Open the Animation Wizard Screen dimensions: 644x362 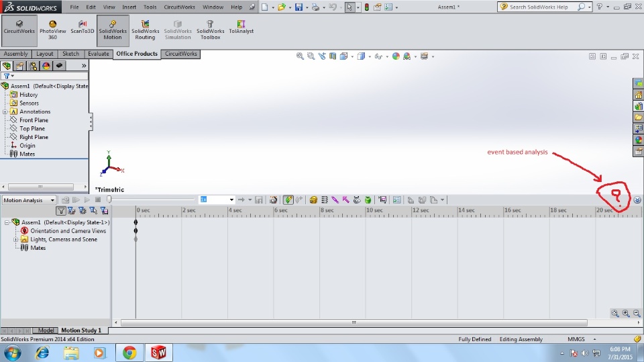coord(273,200)
